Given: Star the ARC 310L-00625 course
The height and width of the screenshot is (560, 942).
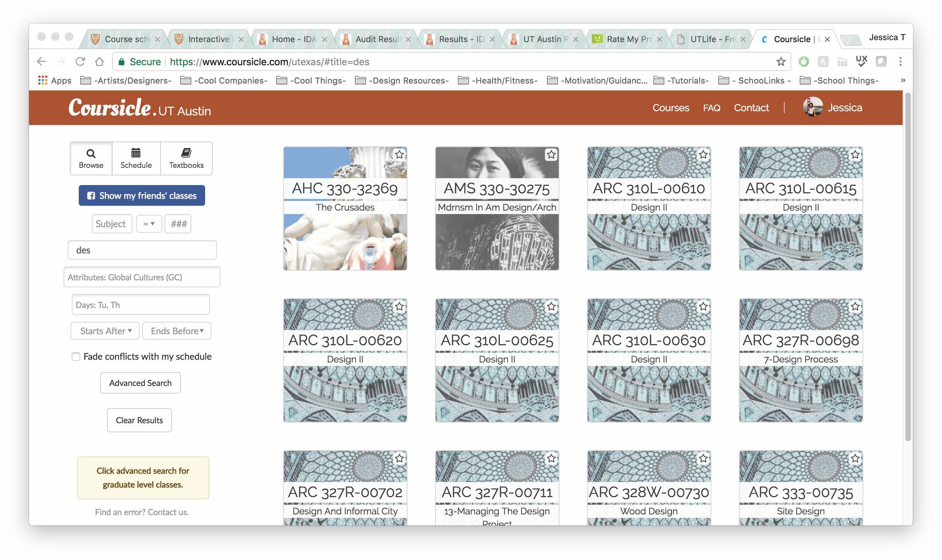Looking at the screenshot, I should (551, 306).
